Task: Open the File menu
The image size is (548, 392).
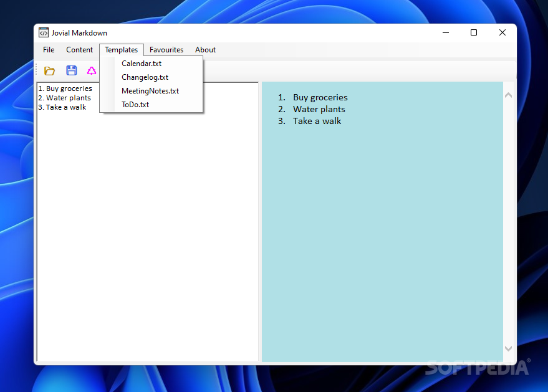Action: tap(49, 50)
